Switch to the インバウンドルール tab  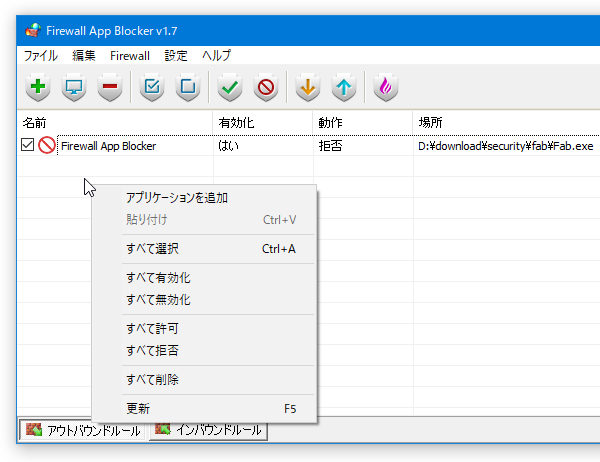(208, 430)
